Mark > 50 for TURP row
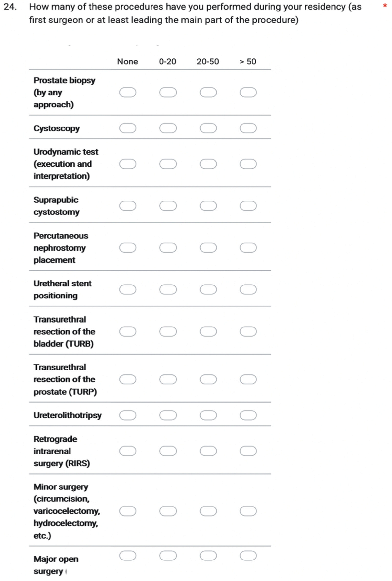The height and width of the screenshot is (581, 392). click(248, 379)
